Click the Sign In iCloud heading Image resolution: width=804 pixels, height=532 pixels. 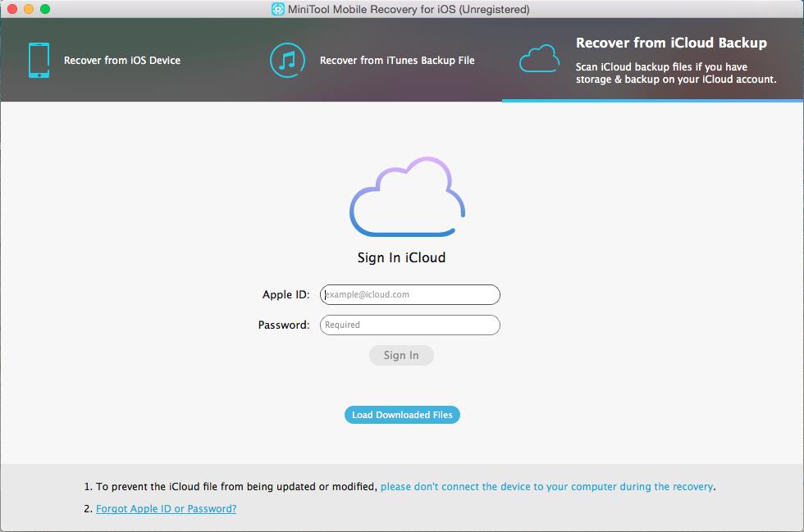click(x=401, y=257)
